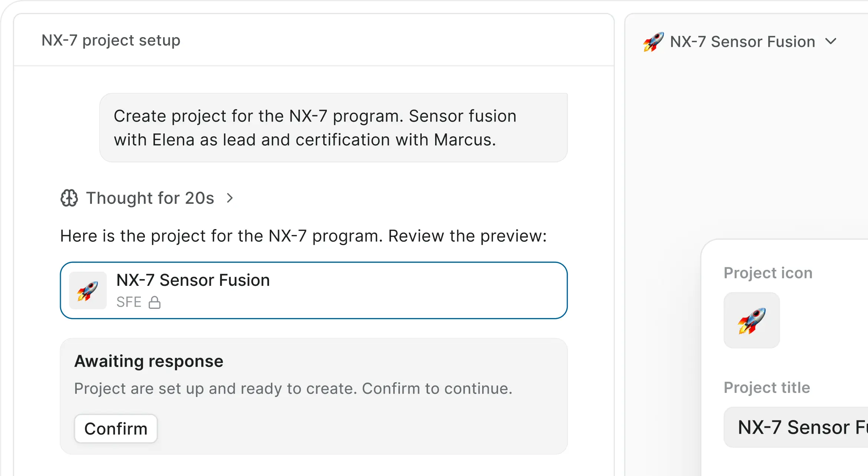This screenshot has width=868, height=476.
Task: Click the SFE project key label
Action: point(129,302)
